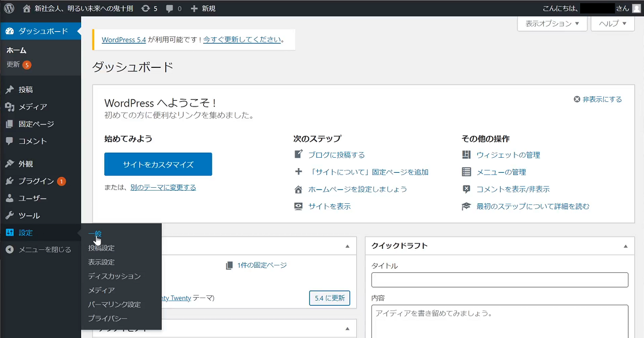Click the person icon next to ユーザー

[9, 198]
